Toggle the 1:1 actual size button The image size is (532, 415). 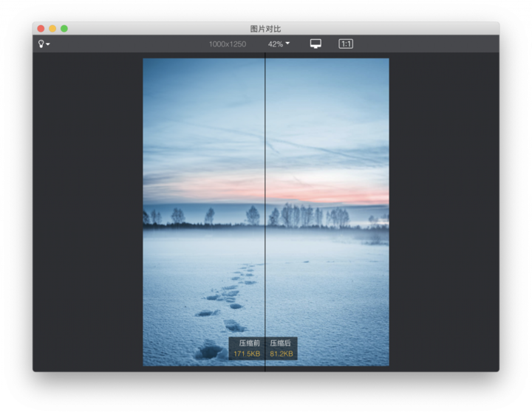click(346, 44)
